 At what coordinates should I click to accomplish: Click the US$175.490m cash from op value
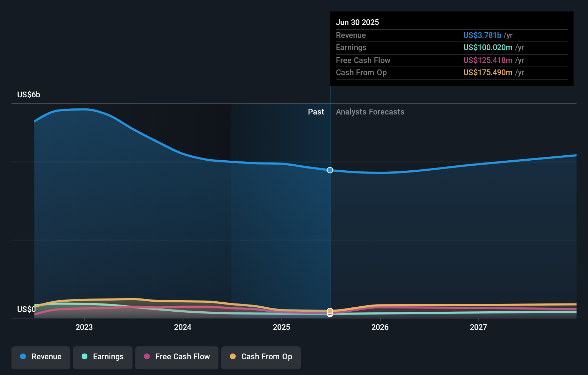point(488,72)
